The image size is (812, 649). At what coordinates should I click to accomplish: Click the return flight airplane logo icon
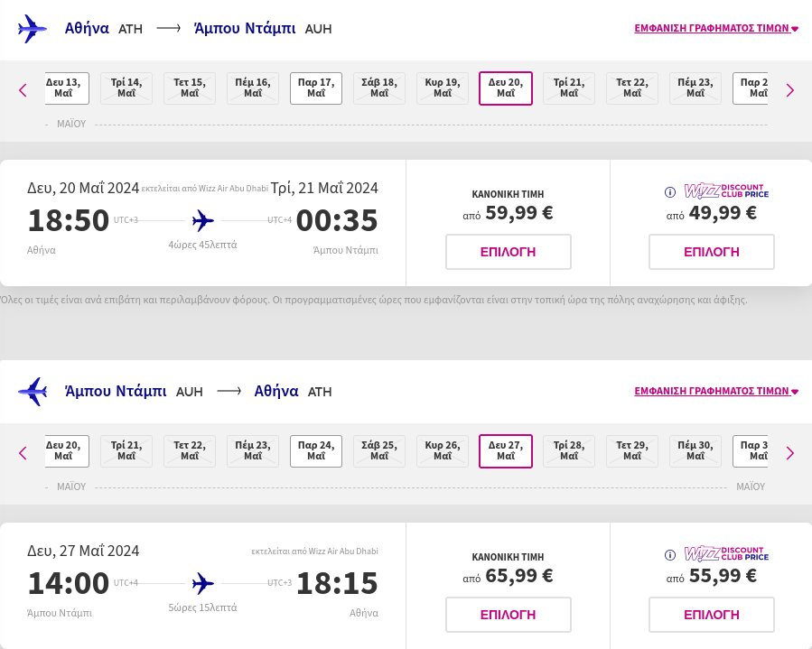click(33, 391)
